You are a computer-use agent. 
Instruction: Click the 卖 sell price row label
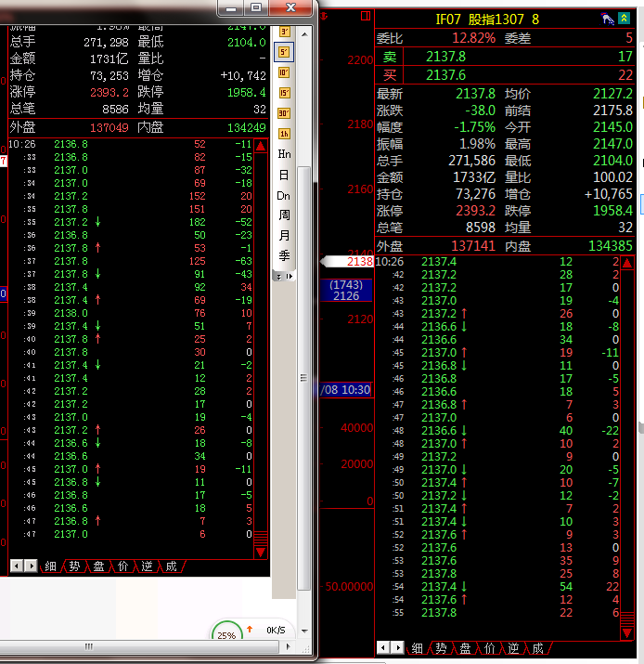(x=390, y=57)
